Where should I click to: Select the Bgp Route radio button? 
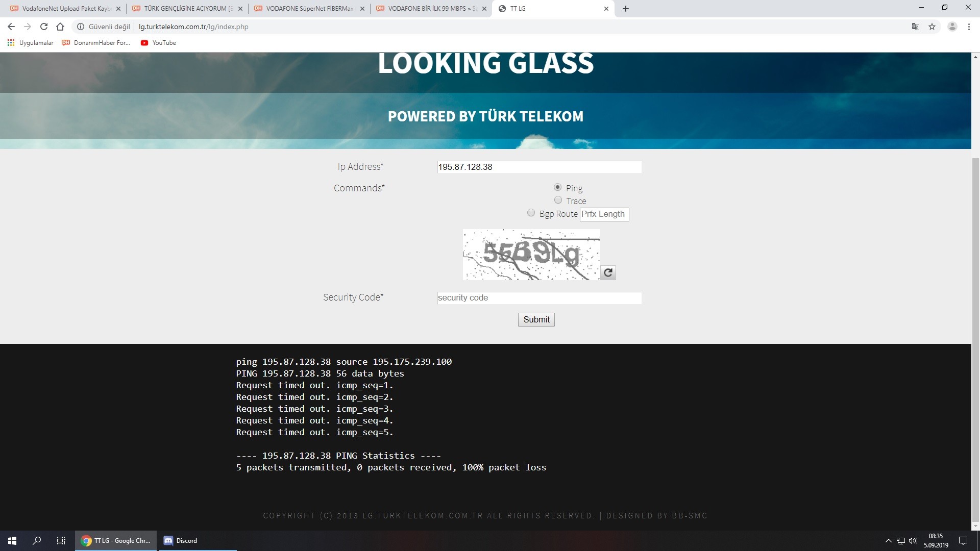(531, 213)
